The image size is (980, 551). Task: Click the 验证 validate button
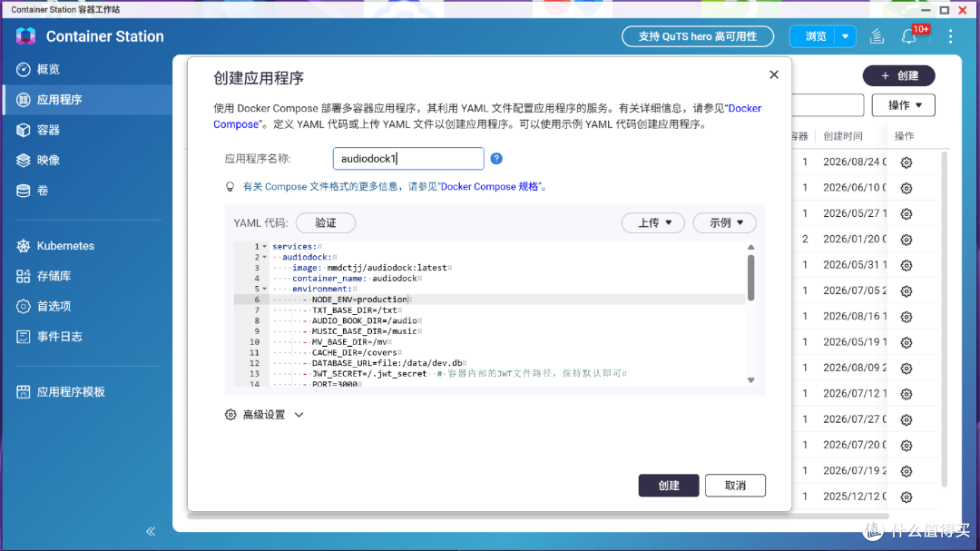click(x=326, y=222)
